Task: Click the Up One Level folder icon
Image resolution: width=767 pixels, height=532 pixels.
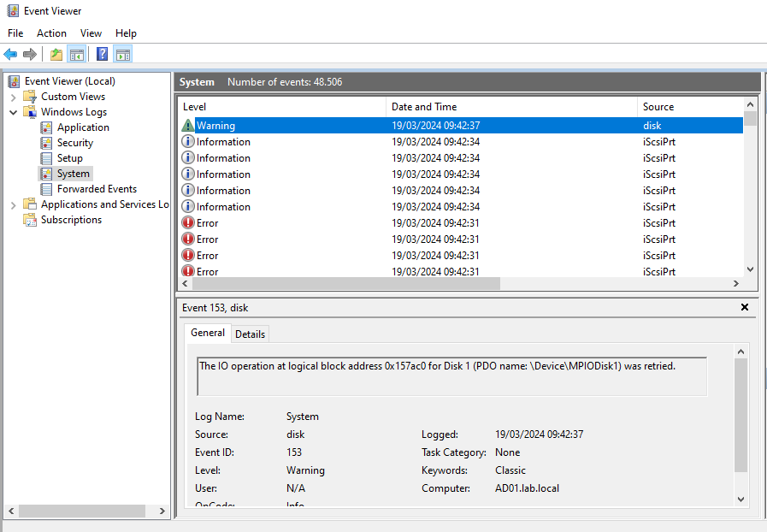Action: [56, 55]
